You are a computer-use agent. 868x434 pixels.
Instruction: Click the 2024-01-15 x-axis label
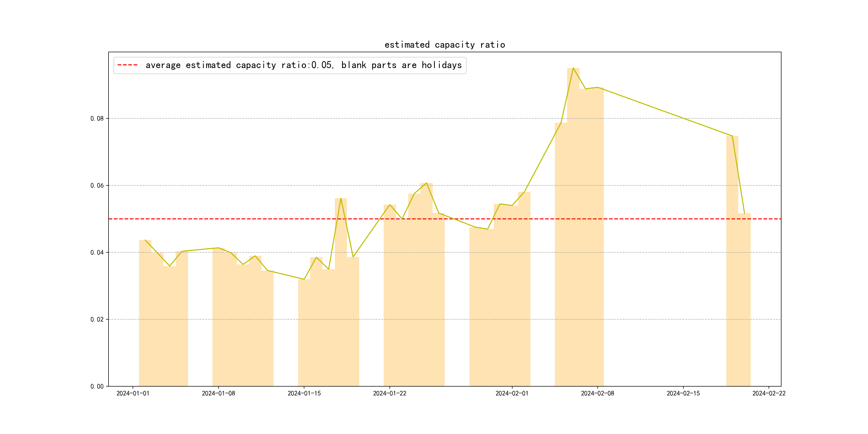(304, 393)
